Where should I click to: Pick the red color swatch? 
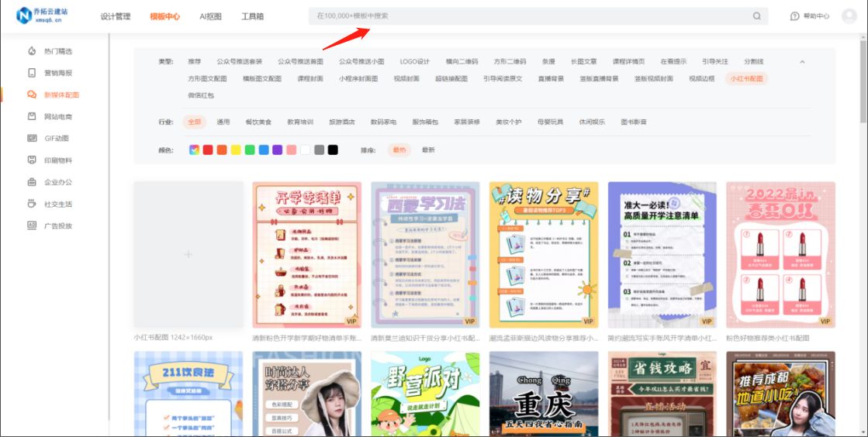point(208,150)
